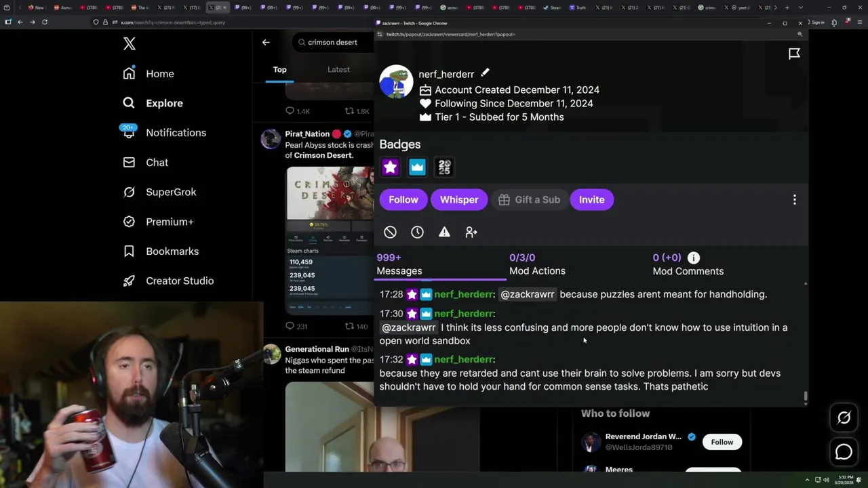This screenshot has height=488, width=868.
Task: Open Home in X sidebar
Action: [x=159, y=74]
